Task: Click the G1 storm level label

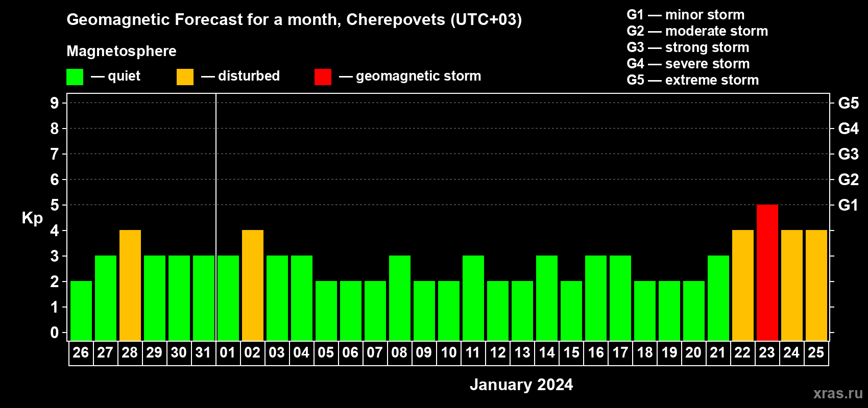Action: pyautogui.click(x=848, y=205)
